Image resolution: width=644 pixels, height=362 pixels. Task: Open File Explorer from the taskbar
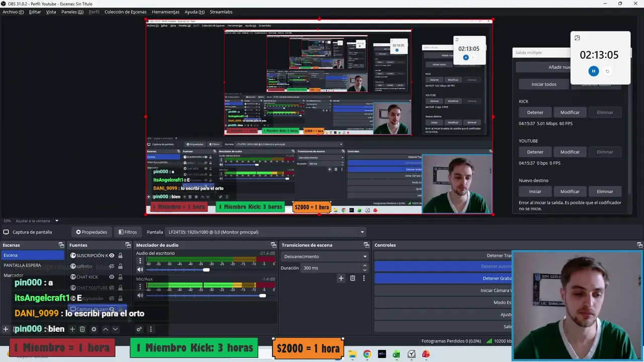pyautogui.click(x=353, y=354)
